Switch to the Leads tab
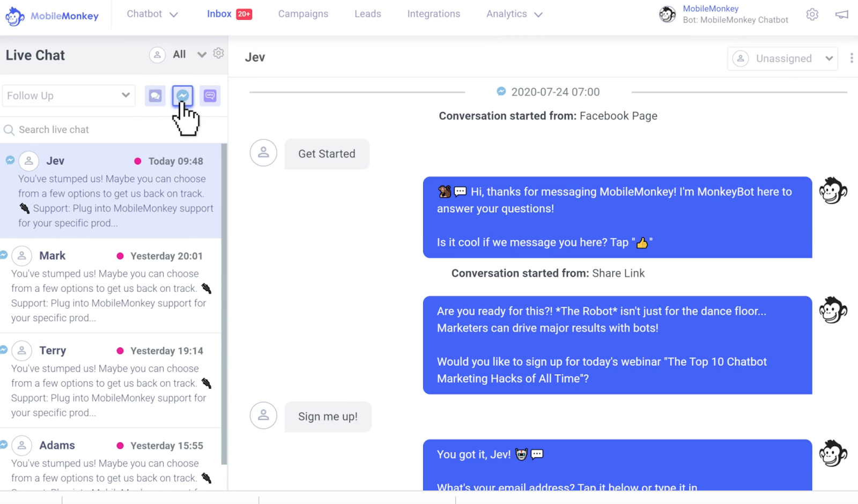 click(368, 14)
